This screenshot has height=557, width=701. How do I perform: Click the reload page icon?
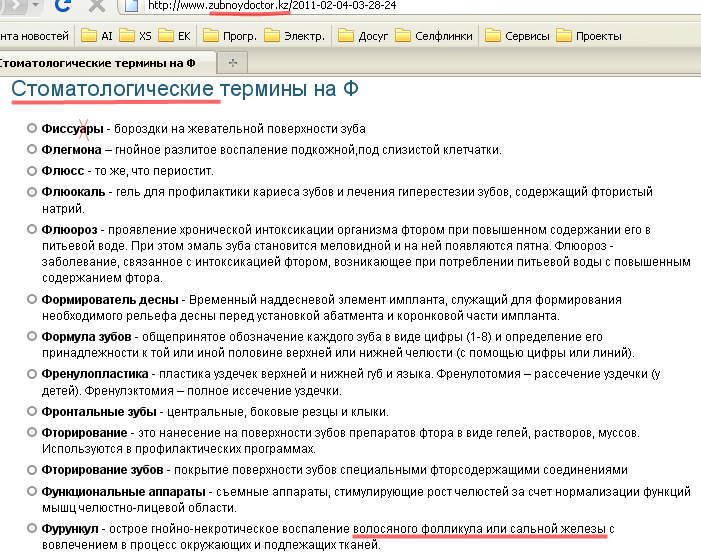coord(62,5)
